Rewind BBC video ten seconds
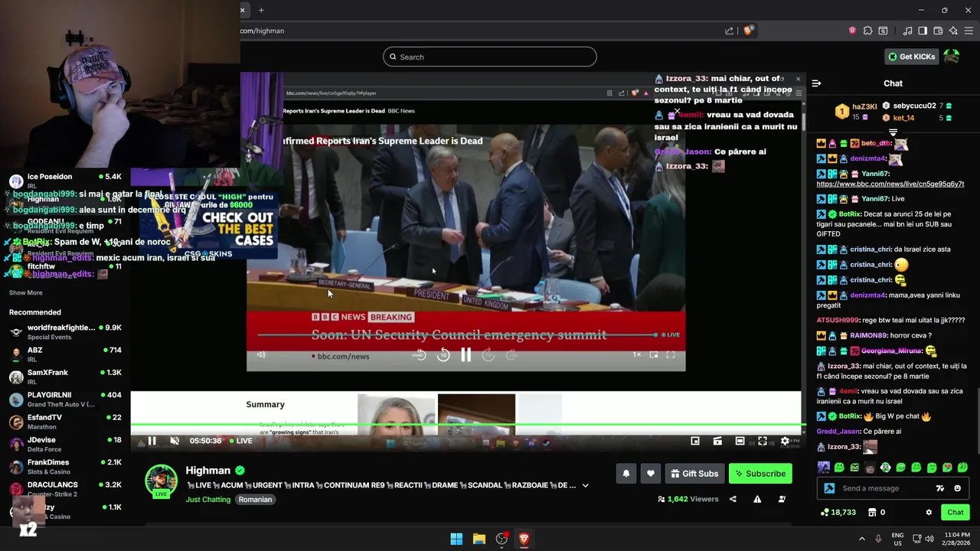 point(443,354)
